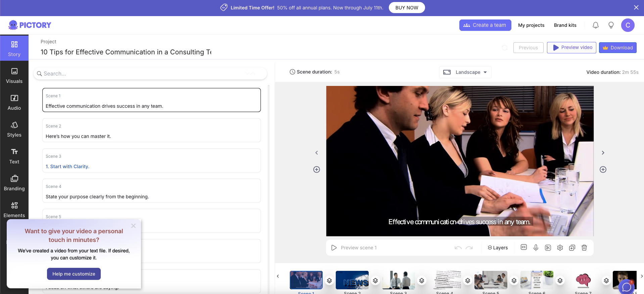
Task: Open My projects
Action: point(531,25)
